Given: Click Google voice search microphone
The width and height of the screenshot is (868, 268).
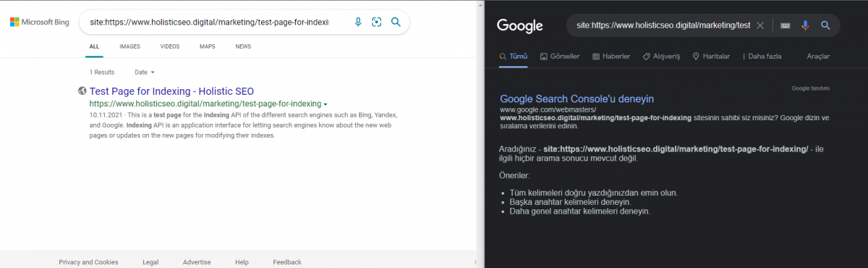Looking at the screenshot, I should pos(805,25).
